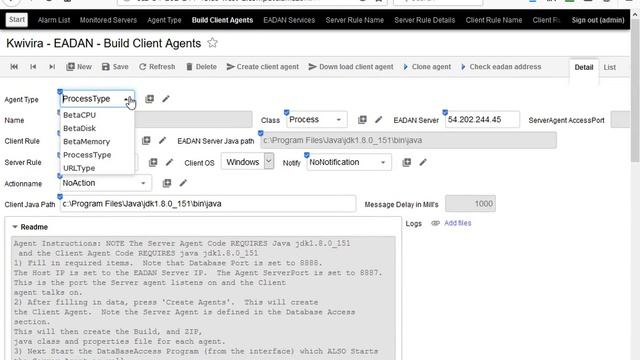Open Client Rule Name page
This screenshot has height=360, width=640.
494,20
